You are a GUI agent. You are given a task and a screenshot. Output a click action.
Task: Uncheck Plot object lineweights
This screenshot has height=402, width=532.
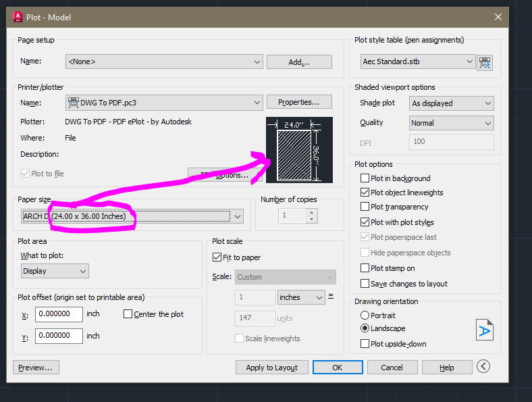click(x=365, y=193)
